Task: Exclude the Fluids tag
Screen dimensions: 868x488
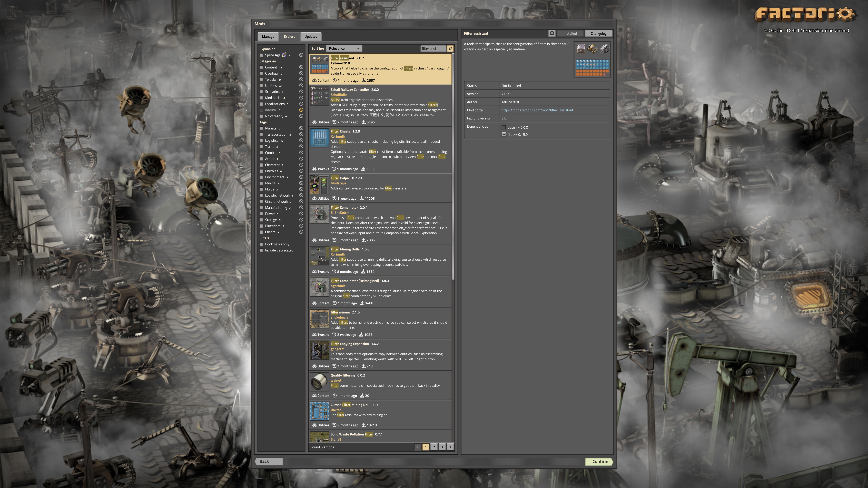Action: click(301, 189)
